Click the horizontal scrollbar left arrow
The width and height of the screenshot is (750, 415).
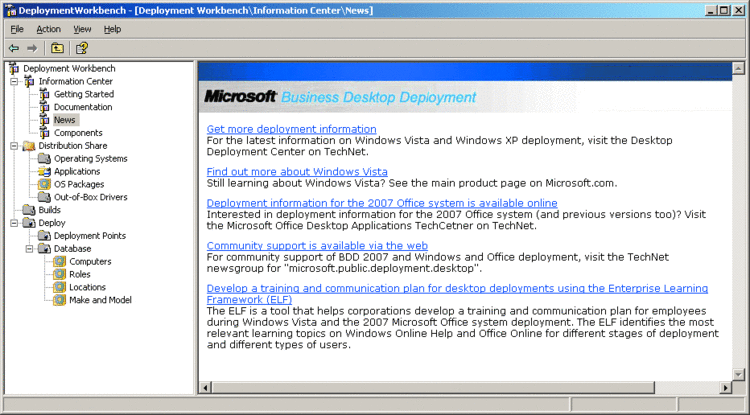[205, 387]
